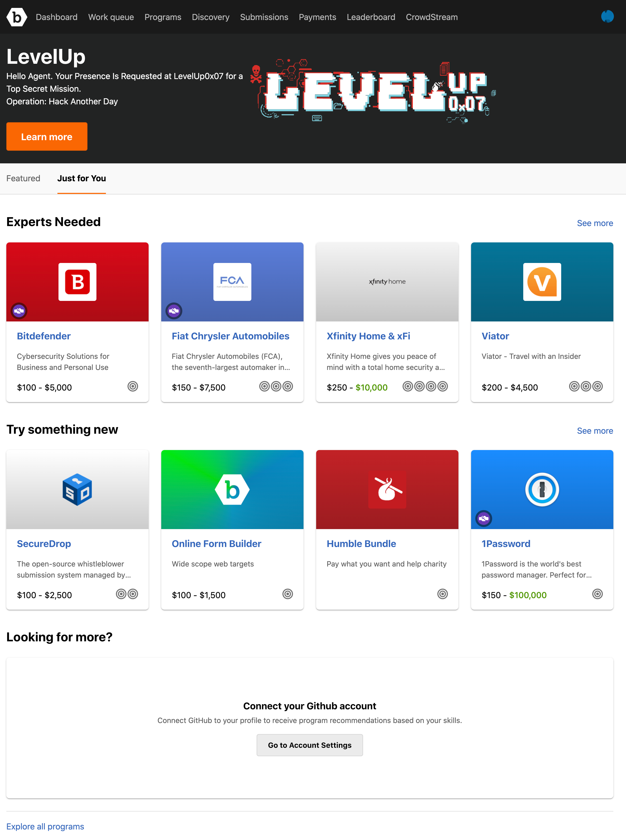Open the Programs page
Image resolution: width=626 pixels, height=840 pixels.
[163, 17]
